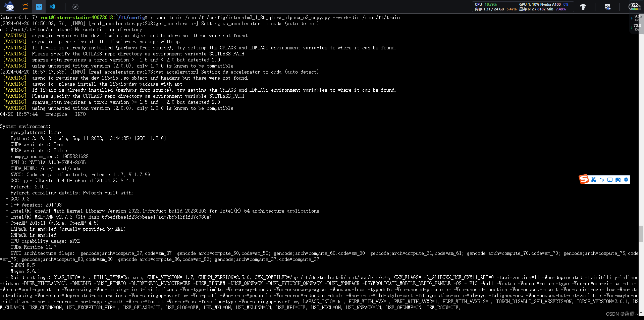The image size is (644, 320).
Task: Click 'CPU capability usage: AVX2' line
Action: pos(45,241)
